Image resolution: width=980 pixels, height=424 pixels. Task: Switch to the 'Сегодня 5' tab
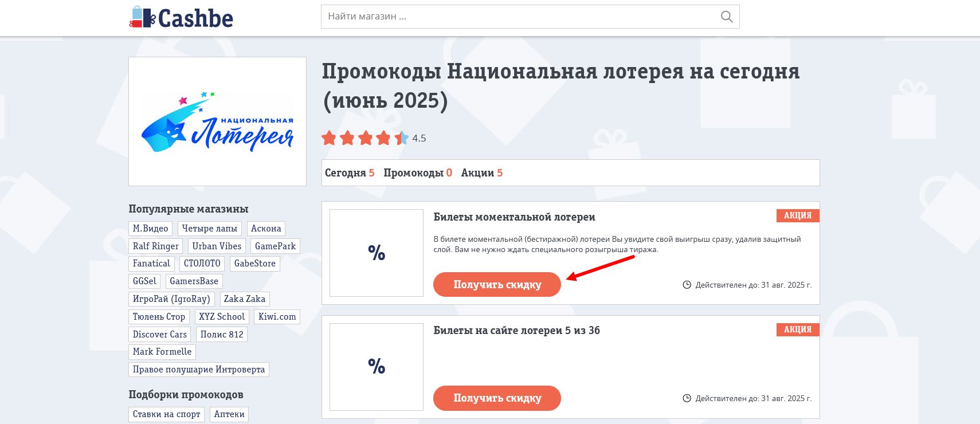coord(349,173)
